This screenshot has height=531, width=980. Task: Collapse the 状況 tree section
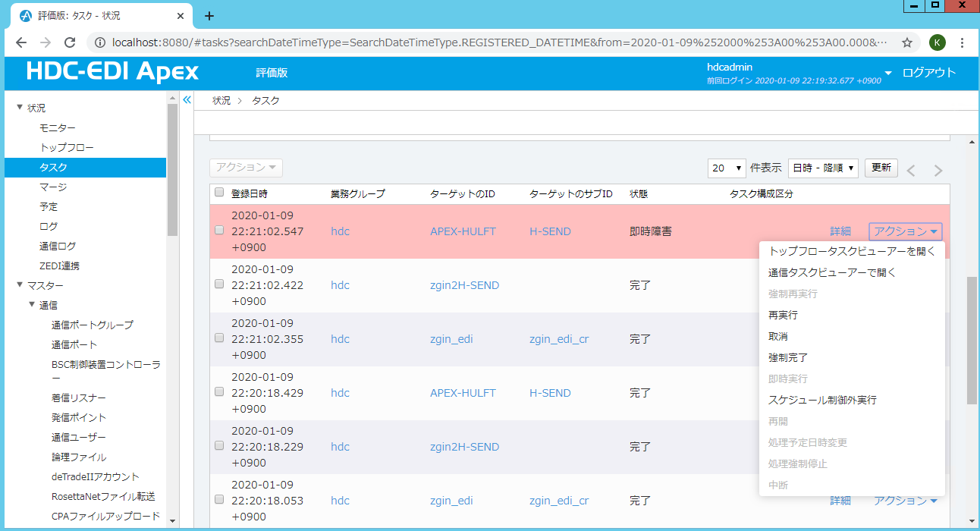click(20, 108)
